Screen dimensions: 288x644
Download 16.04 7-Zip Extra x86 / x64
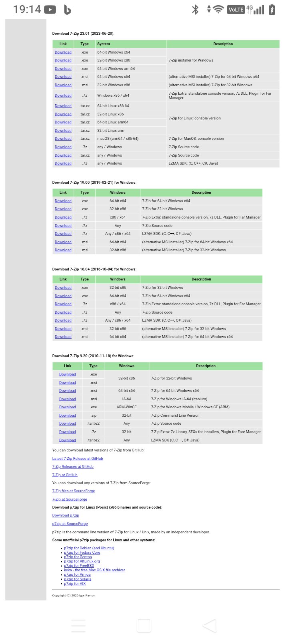[63, 304]
